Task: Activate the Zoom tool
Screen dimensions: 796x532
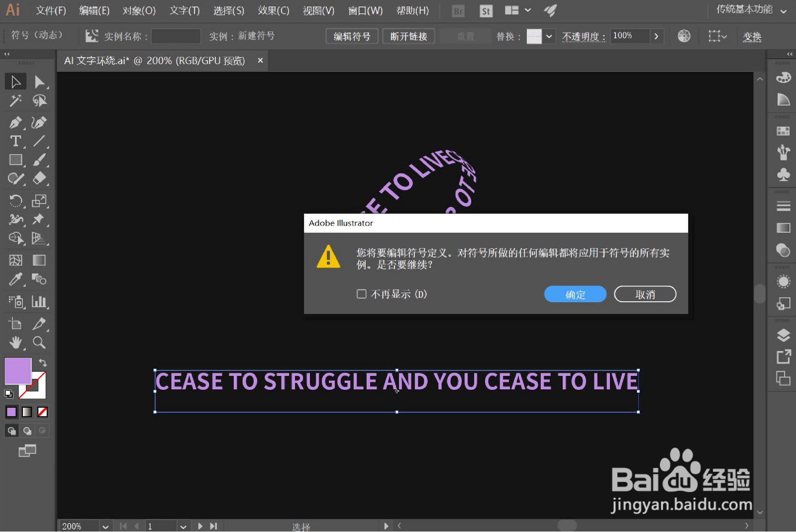Action: (x=40, y=343)
